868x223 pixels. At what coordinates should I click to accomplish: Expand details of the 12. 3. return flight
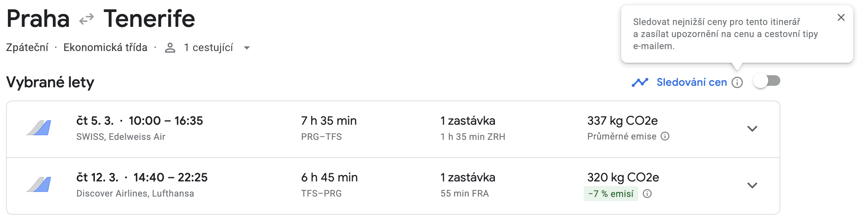[752, 186]
